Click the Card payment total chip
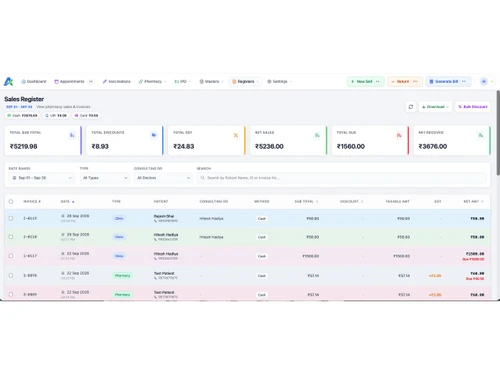Screen dimensions: 500x375 86,116
